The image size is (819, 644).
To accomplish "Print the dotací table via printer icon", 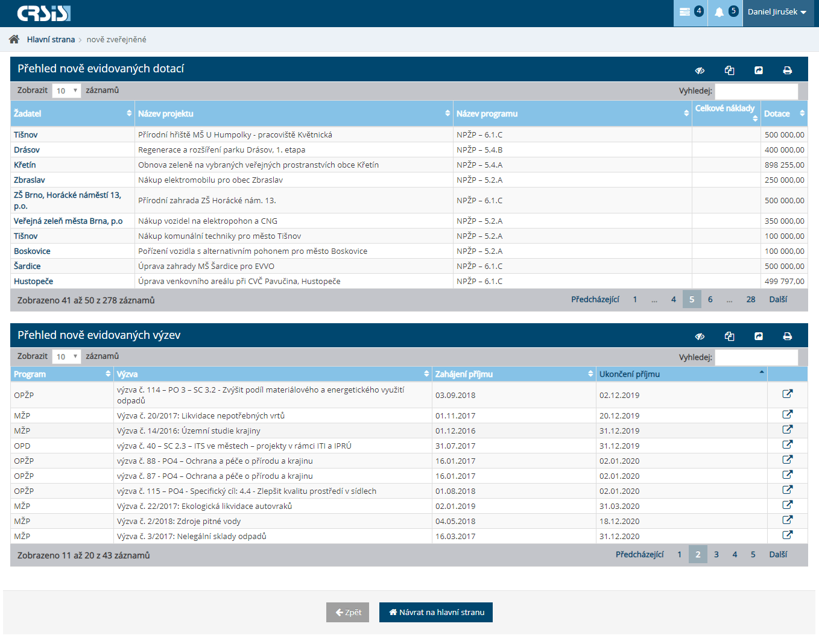I will tap(787, 71).
